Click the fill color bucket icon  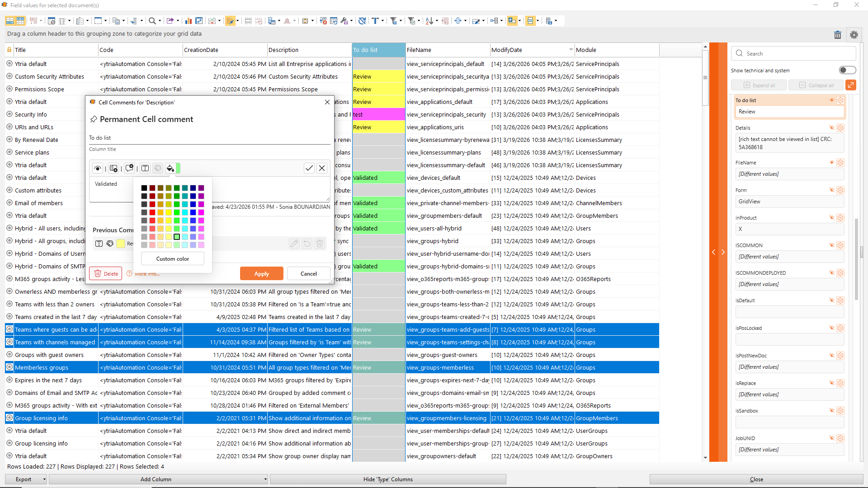coord(170,168)
